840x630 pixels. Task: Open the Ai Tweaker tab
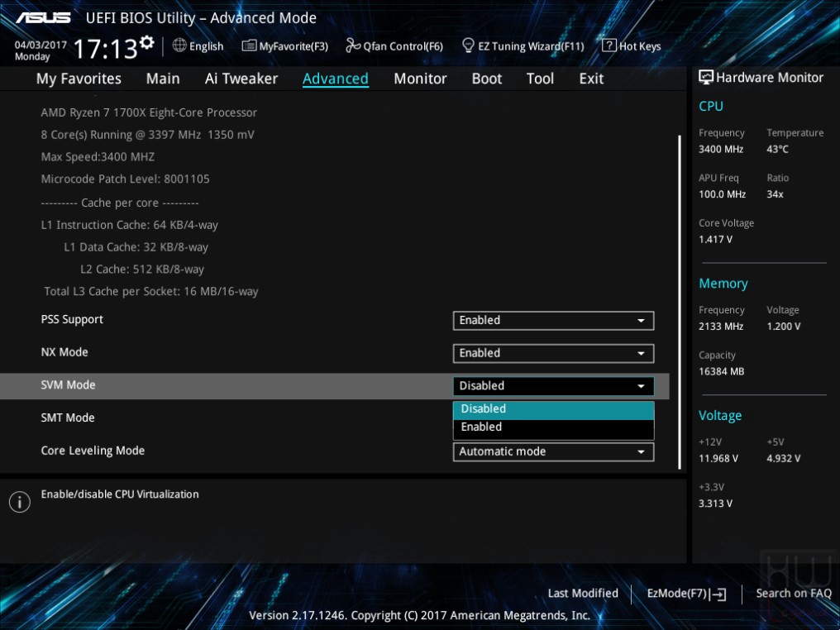click(x=241, y=79)
